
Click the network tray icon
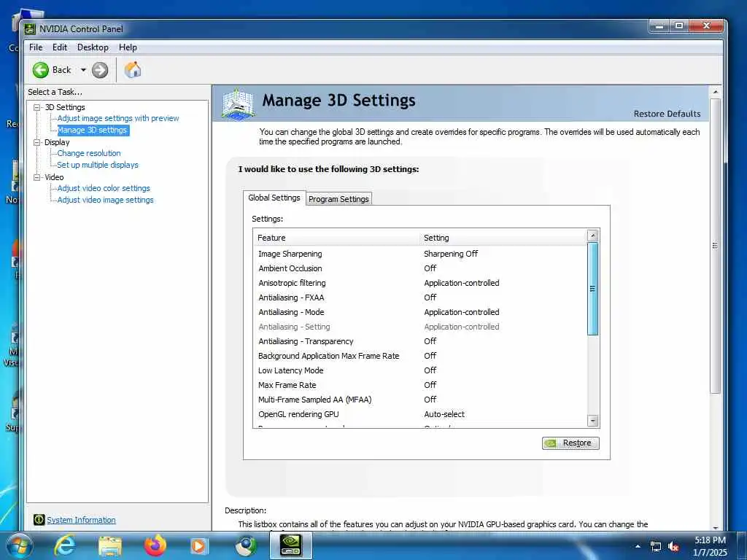(656, 547)
